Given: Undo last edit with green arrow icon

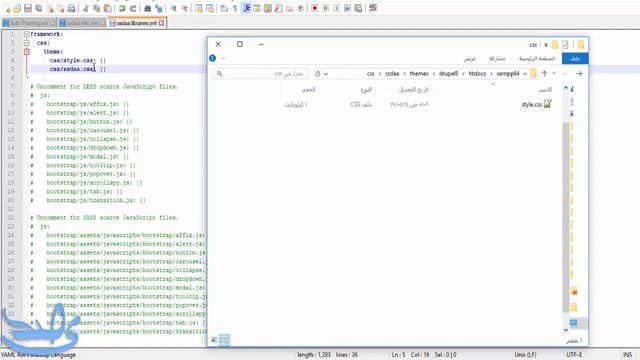Looking at the screenshot, I should pos(122,9).
